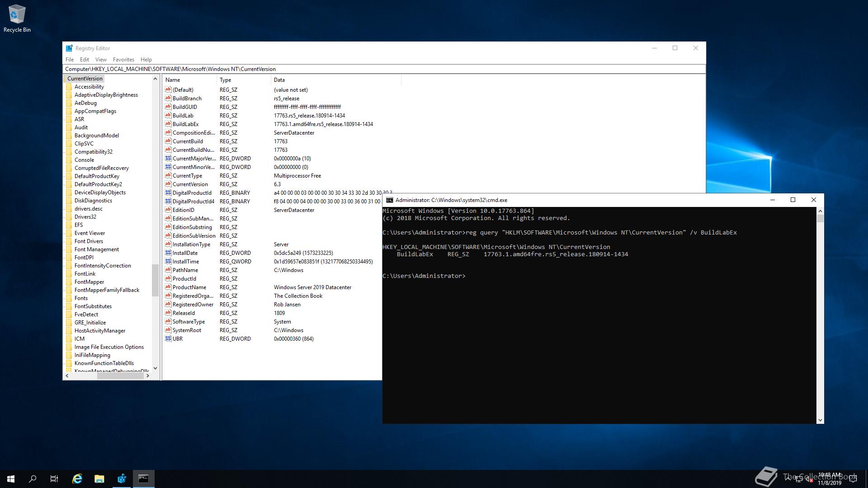Open the Recycle Bin desktop icon
This screenshot has width=868, height=488.
[x=17, y=19]
